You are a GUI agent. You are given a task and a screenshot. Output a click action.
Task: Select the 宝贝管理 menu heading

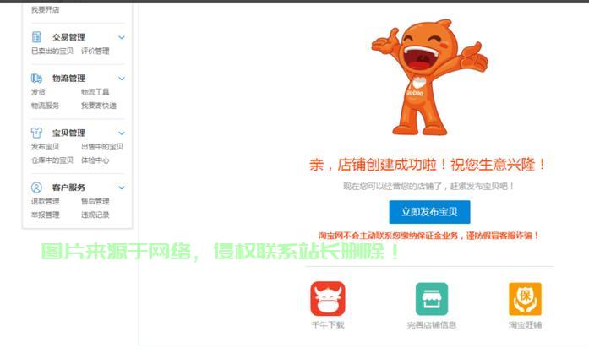point(68,133)
